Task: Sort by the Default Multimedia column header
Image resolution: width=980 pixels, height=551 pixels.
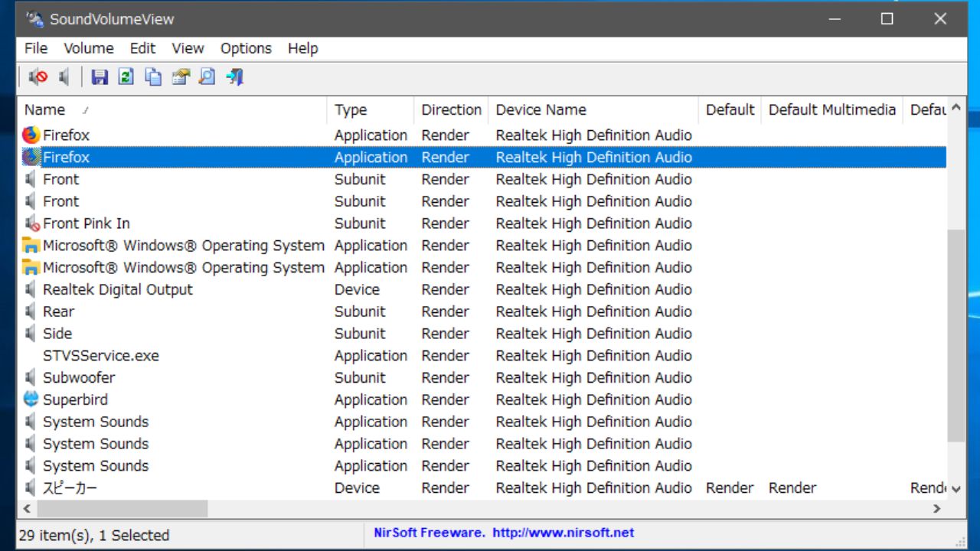Action: pyautogui.click(x=832, y=109)
